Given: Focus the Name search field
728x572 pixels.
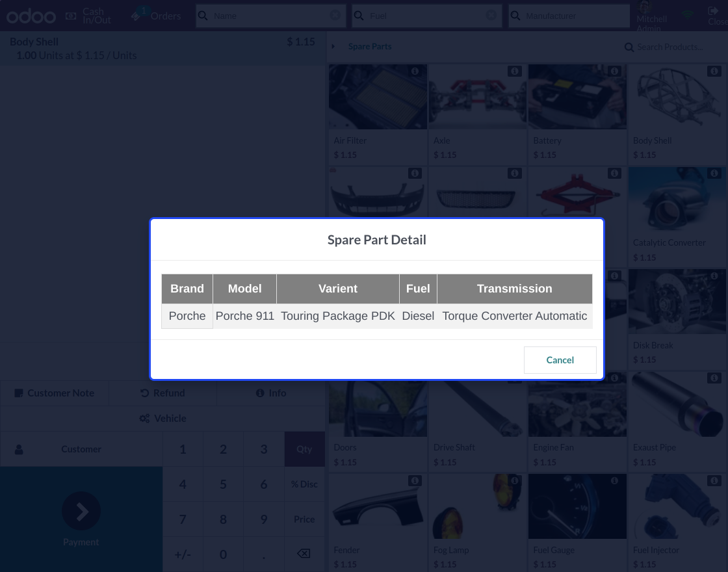Looking at the screenshot, I should click(270, 16).
